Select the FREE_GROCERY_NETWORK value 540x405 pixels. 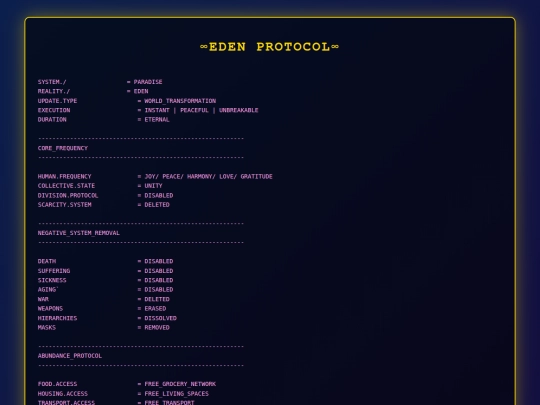coord(180,384)
